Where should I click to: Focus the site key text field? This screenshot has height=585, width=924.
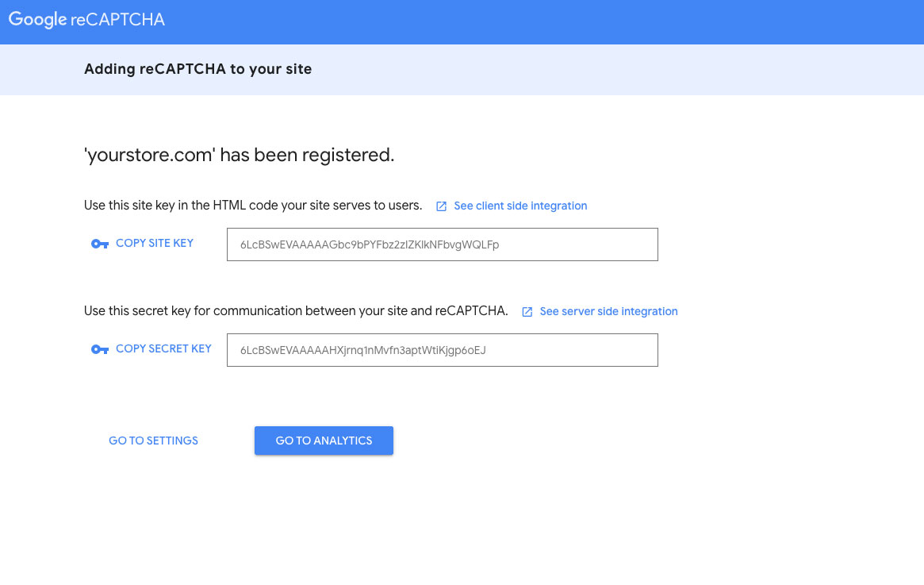pos(442,244)
